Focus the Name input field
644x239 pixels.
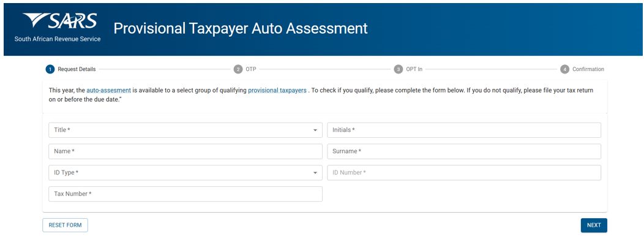coord(185,151)
